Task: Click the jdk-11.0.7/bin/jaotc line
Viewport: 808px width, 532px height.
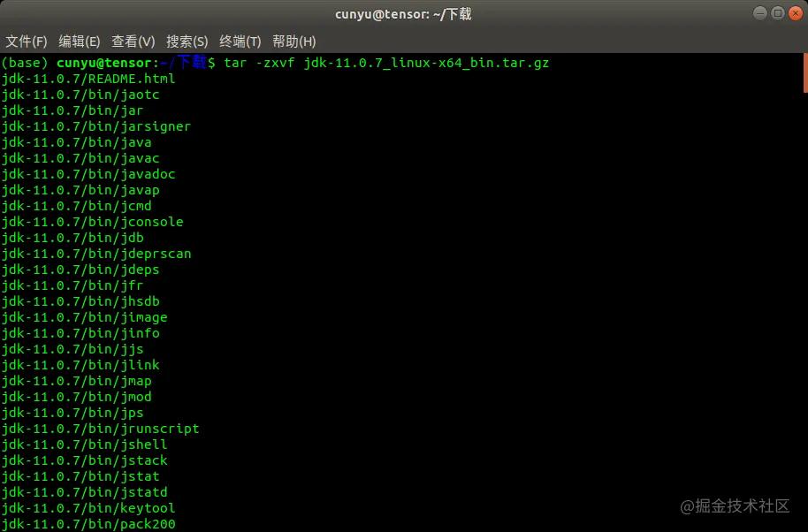Action: point(80,95)
